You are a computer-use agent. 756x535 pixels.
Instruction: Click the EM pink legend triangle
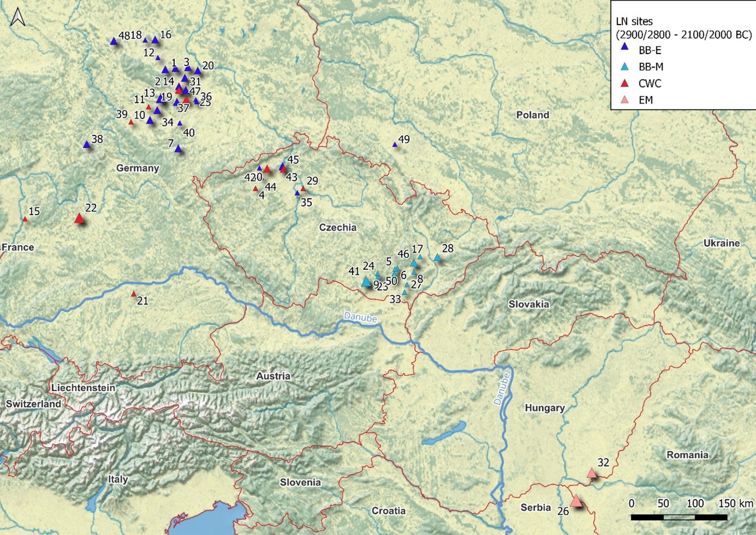(x=625, y=100)
